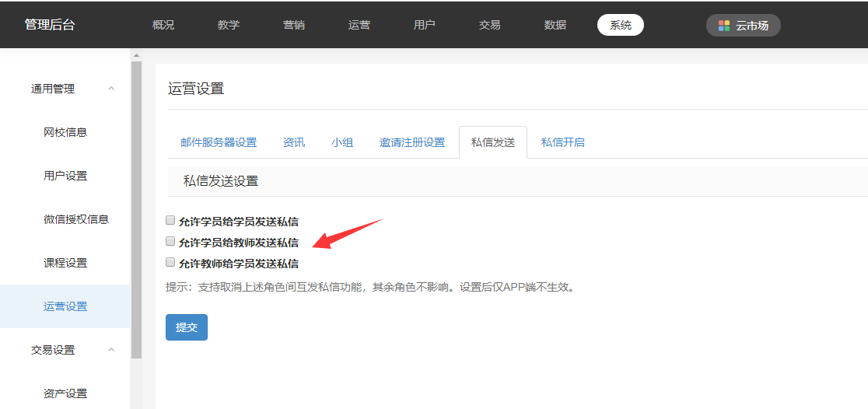Screen dimensions: 868x409
Task: Open the 数据 top menu item
Action: [x=555, y=25]
